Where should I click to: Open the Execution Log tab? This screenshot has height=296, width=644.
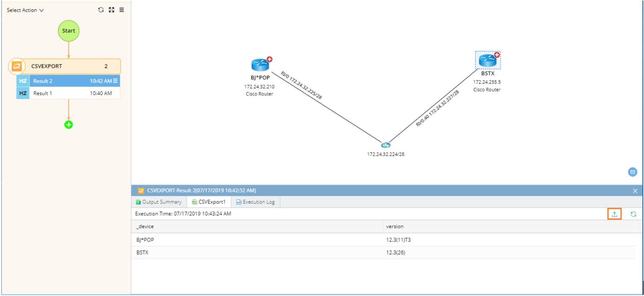click(255, 202)
